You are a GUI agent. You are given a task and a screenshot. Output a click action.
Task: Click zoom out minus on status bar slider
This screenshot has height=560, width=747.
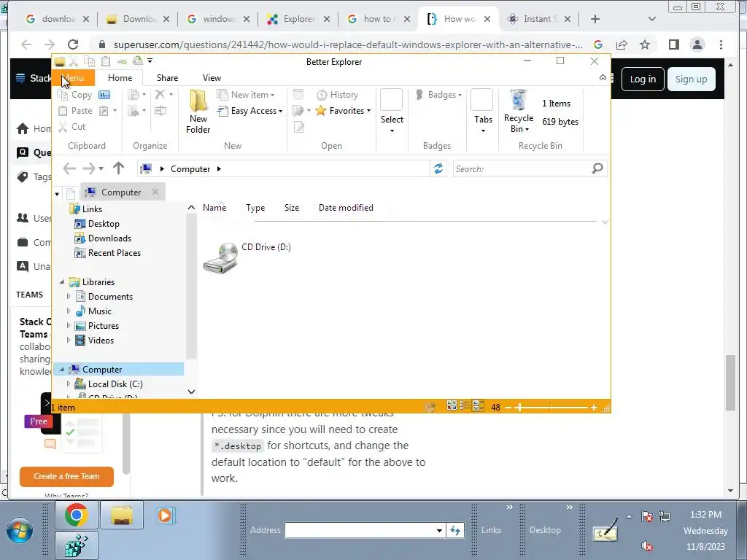coord(508,408)
